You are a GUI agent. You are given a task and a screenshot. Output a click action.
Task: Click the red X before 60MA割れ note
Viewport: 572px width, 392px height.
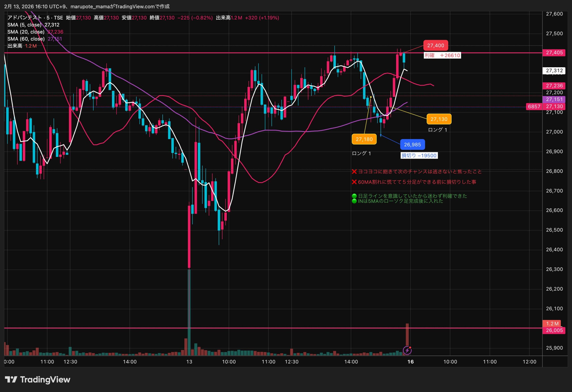pyautogui.click(x=354, y=182)
